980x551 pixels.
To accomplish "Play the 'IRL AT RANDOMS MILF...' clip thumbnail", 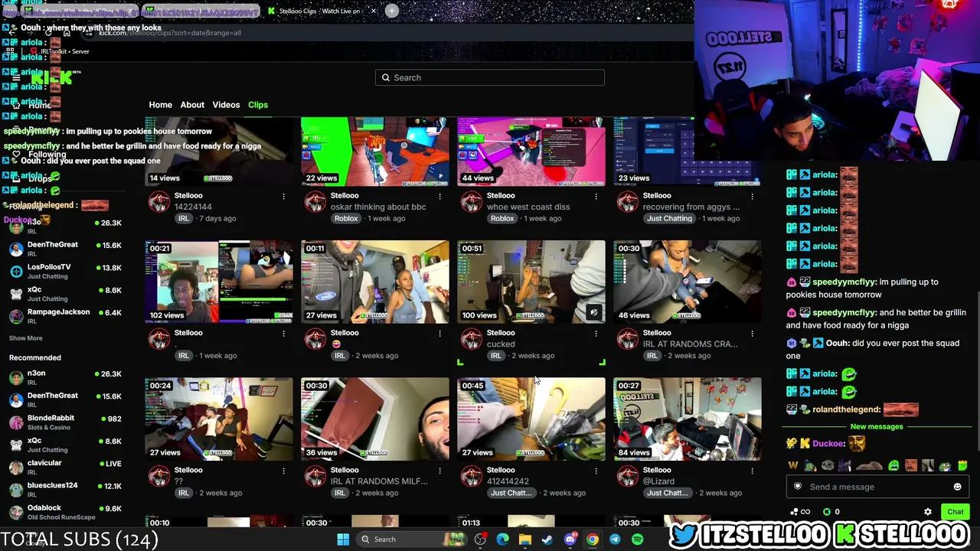I will point(375,419).
